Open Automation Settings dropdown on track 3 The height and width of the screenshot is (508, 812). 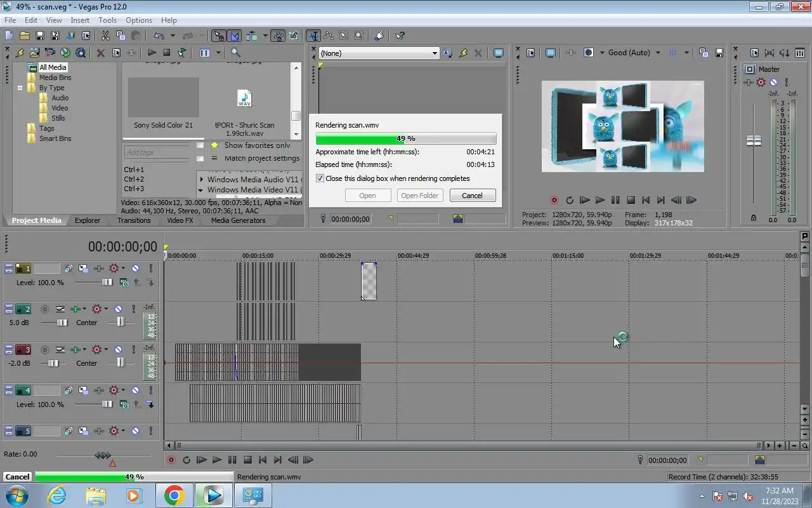coord(105,350)
